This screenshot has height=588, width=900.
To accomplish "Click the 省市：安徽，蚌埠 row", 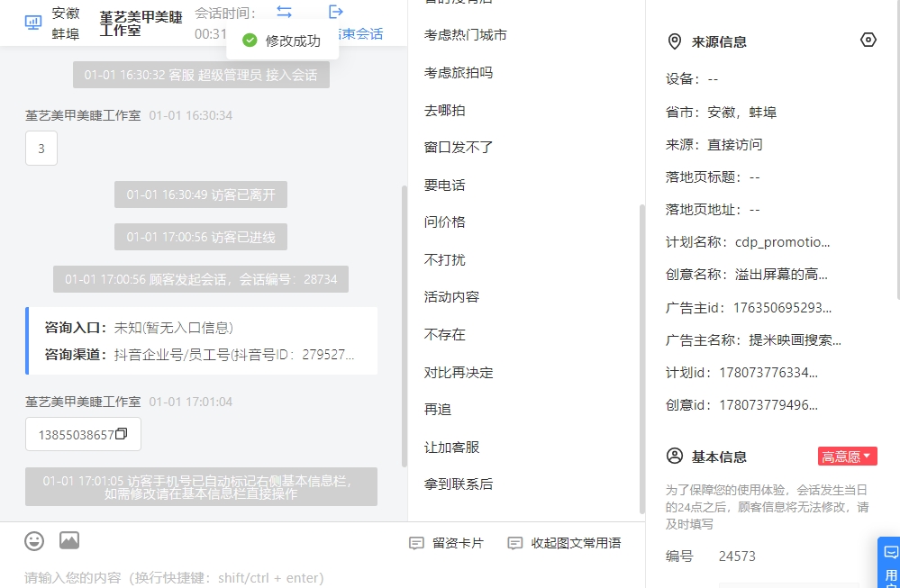I will pyautogui.click(x=722, y=113).
